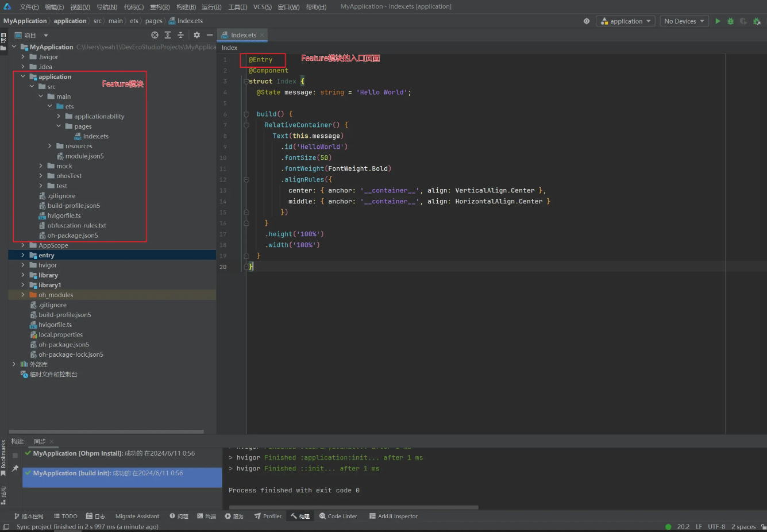Image resolution: width=767 pixels, height=532 pixels.
Task: Open the No Devices dropdown
Action: click(683, 21)
